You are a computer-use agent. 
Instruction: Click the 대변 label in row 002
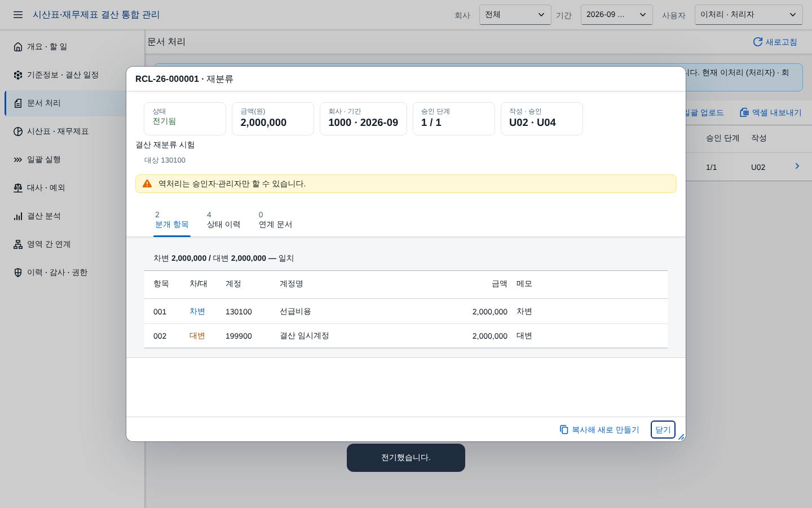[x=197, y=336]
